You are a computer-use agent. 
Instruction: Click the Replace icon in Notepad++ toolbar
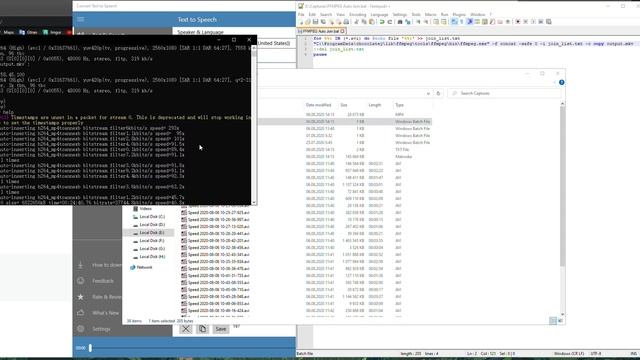(408, 22)
